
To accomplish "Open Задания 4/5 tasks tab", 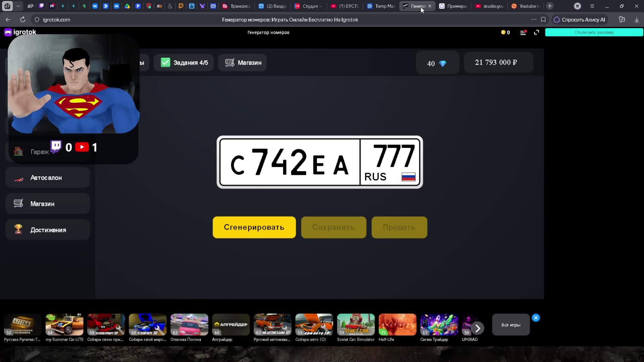I will pyautogui.click(x=184, y=63).
